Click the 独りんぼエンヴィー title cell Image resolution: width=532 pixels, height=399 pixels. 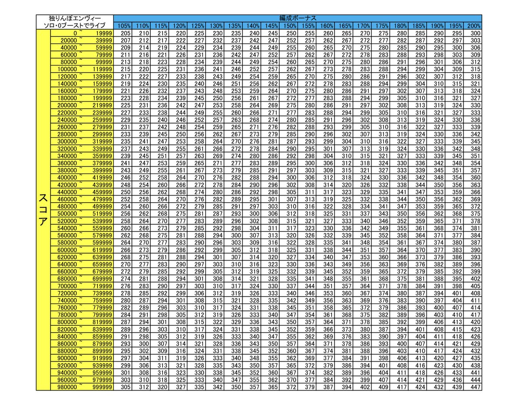74,18
